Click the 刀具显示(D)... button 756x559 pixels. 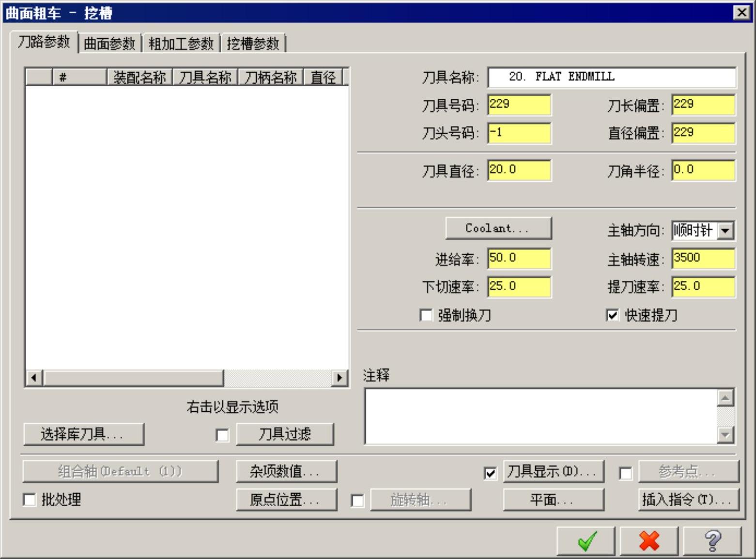(554, 471)
